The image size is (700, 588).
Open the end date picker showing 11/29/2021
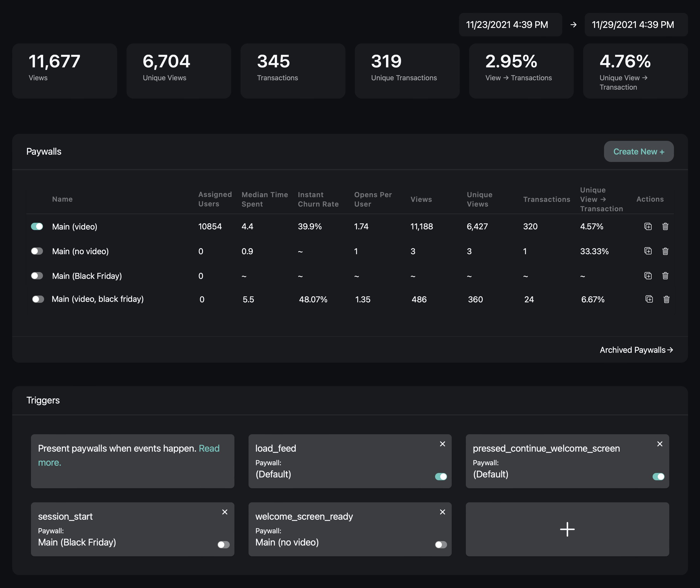[x=636, y=24]
